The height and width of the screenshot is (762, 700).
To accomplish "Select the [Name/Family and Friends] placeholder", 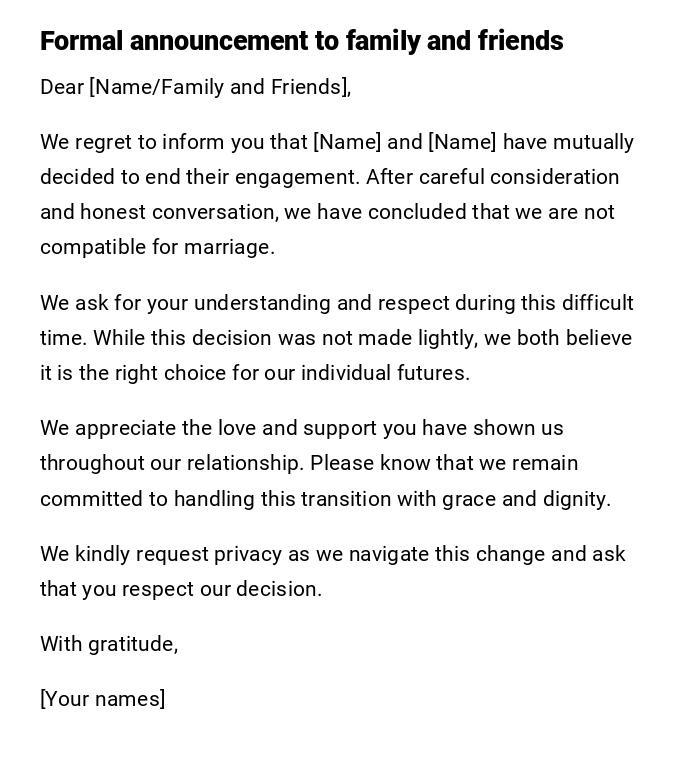I will [x=220, y=87].
